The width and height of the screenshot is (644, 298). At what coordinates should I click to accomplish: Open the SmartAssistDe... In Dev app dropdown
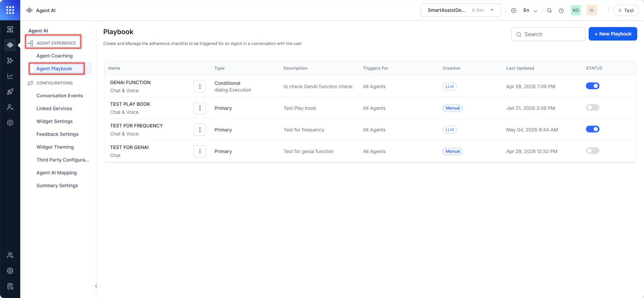pyautogui.click(x=461, y=10)
